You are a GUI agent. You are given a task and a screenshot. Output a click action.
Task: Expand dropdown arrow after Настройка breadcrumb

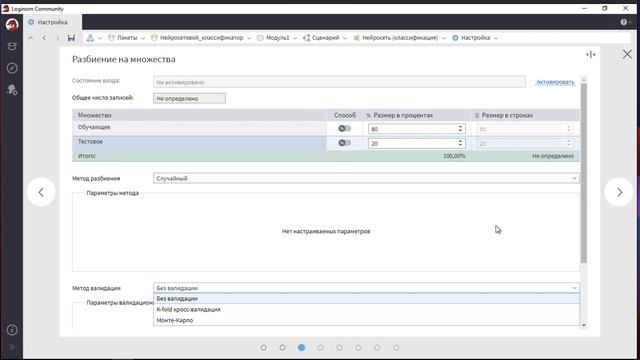[496, 38]
